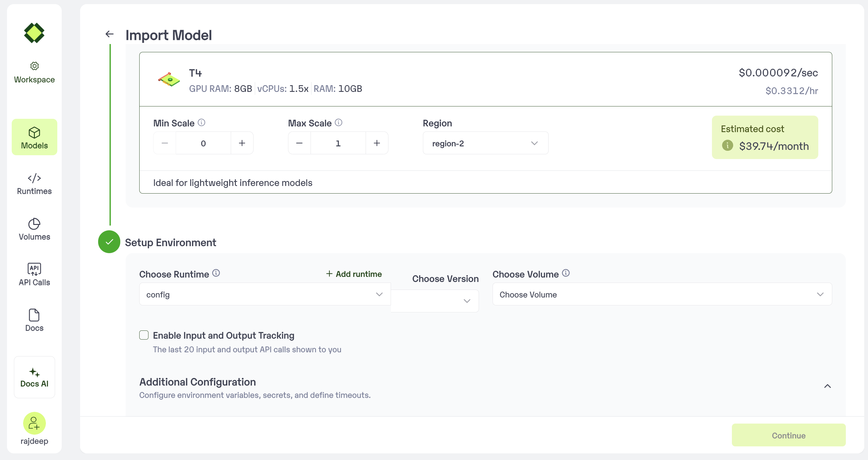This screenshot has width=868, height=460.
Task: Open API Calls in sidebar
Action: (35, 275)
